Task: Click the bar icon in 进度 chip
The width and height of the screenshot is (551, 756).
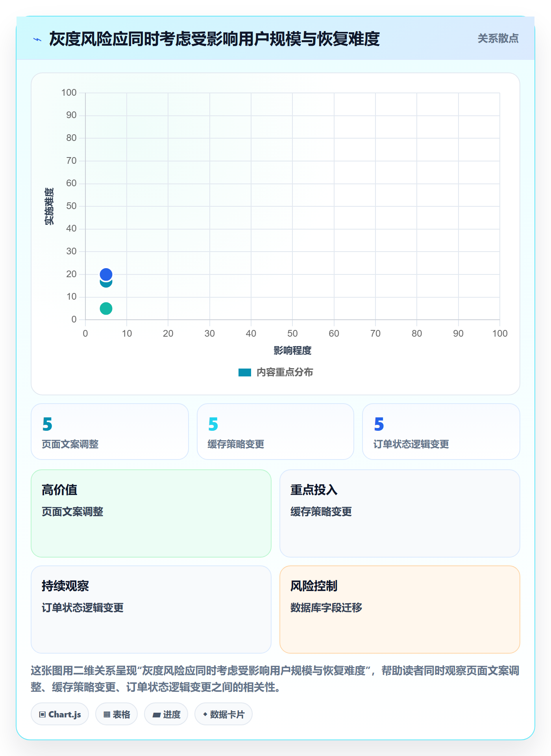Action: [x=157, y=715]
